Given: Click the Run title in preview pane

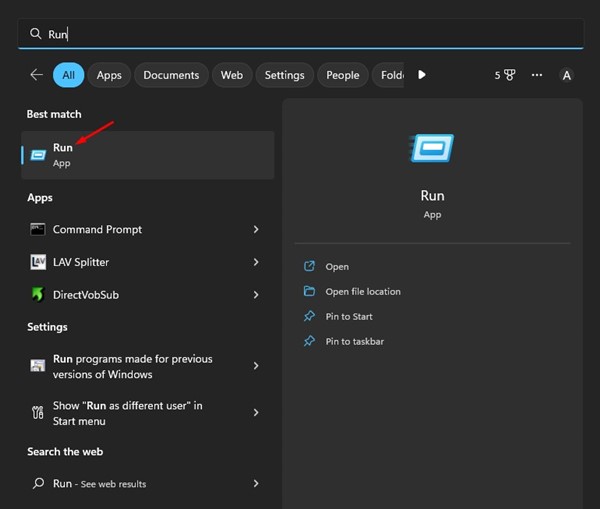Looking at the screenshot, I should click(x=432, y=196).
